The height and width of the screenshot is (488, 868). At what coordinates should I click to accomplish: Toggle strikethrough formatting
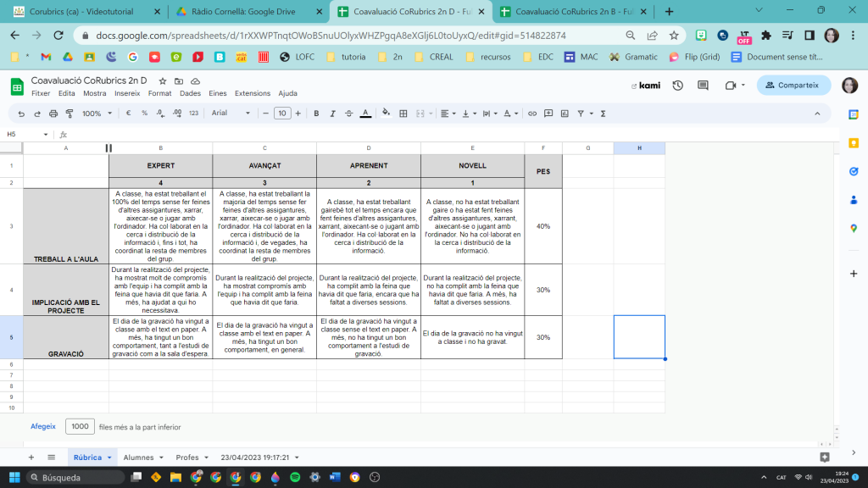tap(348, 113)
